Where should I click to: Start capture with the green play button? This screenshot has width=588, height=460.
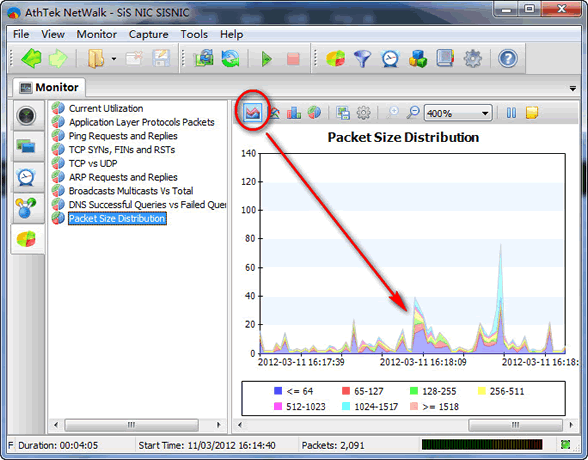[x=266, y=59]
